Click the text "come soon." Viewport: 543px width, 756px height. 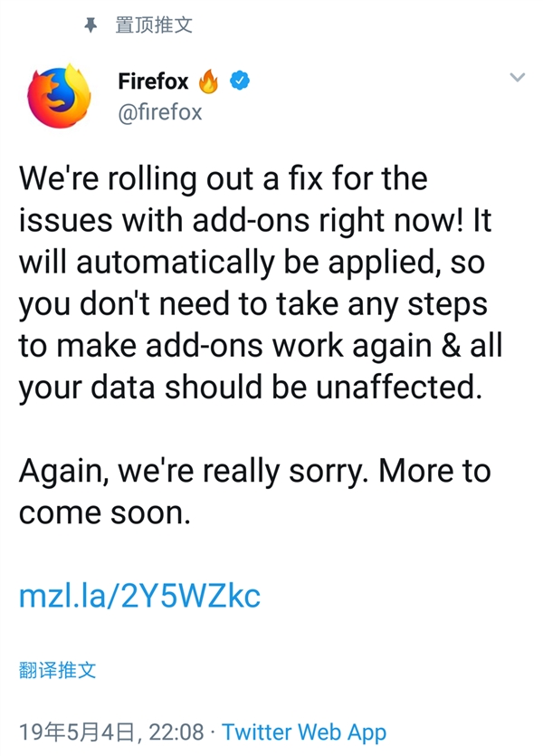(105, 514)
